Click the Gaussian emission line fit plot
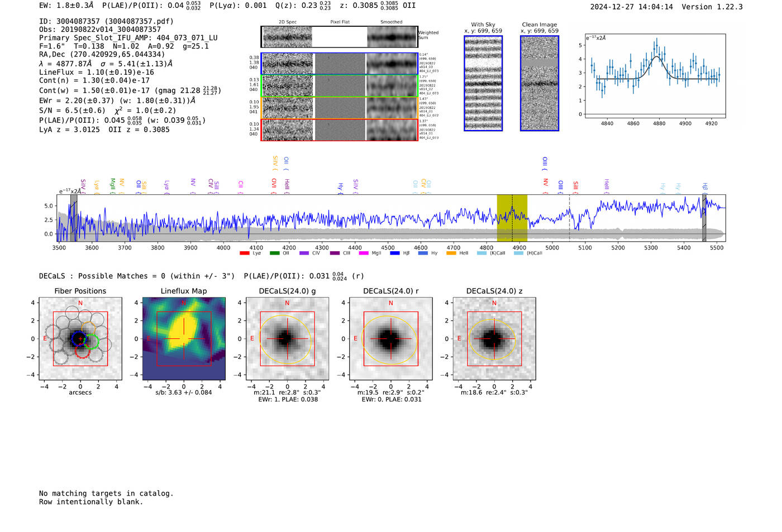782x532 pixels. click(655, 76)
